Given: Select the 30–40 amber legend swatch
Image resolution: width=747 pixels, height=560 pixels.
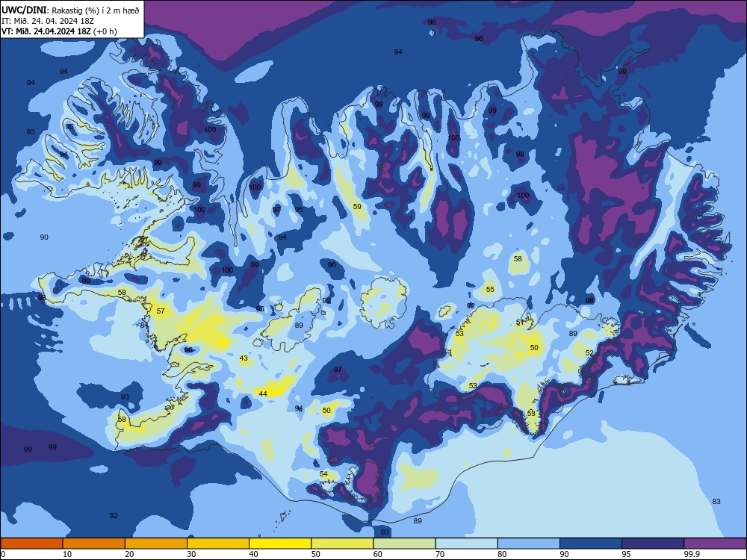Looking at the screenshot, I should pyautogui.click(x=218, y=544).
